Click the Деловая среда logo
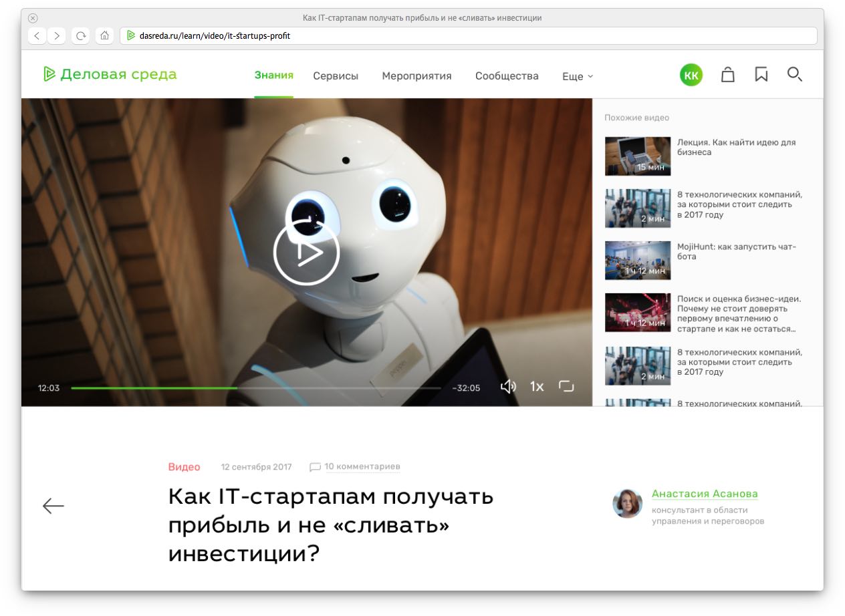 coord(110,74)
